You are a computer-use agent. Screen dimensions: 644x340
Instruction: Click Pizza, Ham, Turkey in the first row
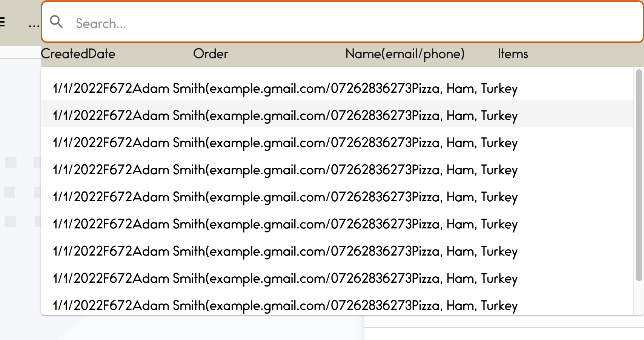[x=464, y=89]
